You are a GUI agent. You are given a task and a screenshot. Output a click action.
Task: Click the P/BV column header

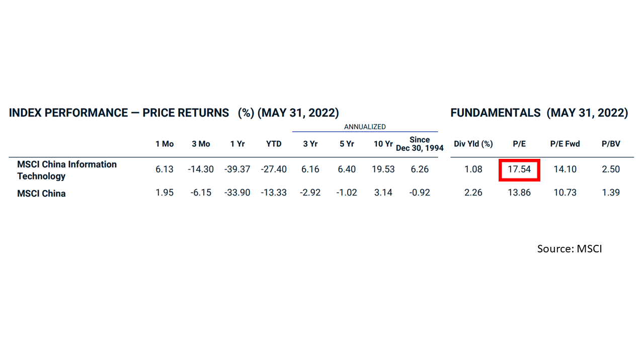[611, 144]
